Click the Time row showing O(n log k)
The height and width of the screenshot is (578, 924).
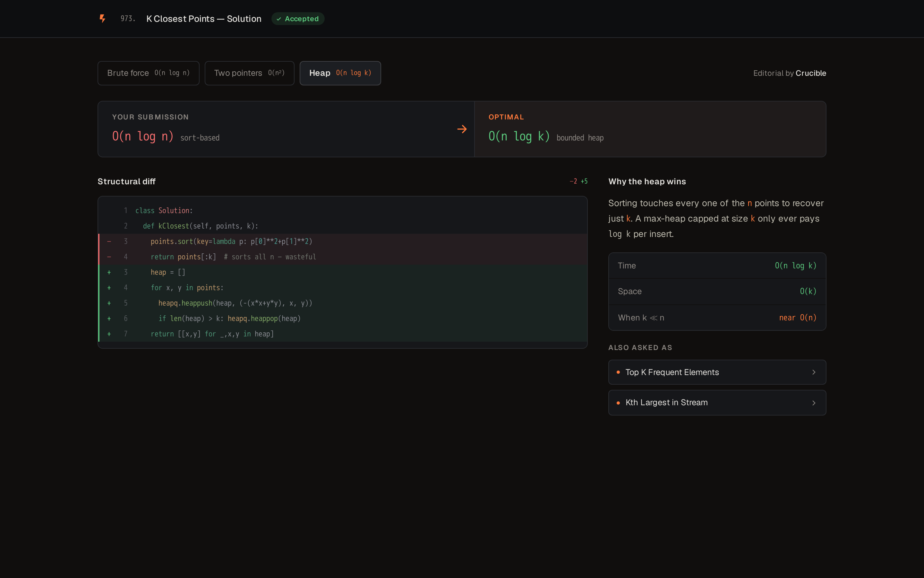click(x=717, y=266)
